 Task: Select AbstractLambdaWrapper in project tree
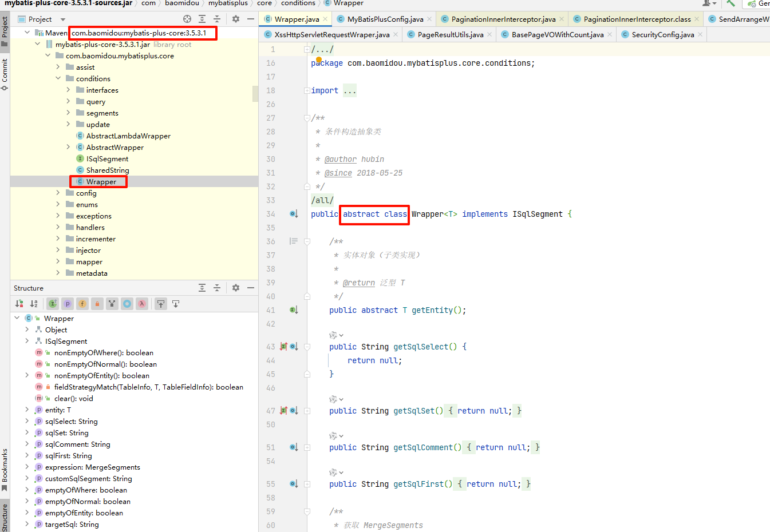[x=128, y=136]
